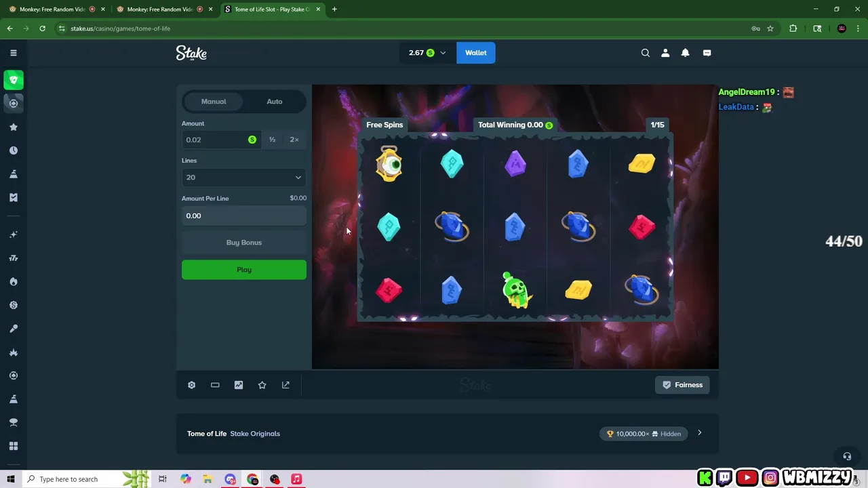Click Kick logo in stream overlay

coord(705,479)
